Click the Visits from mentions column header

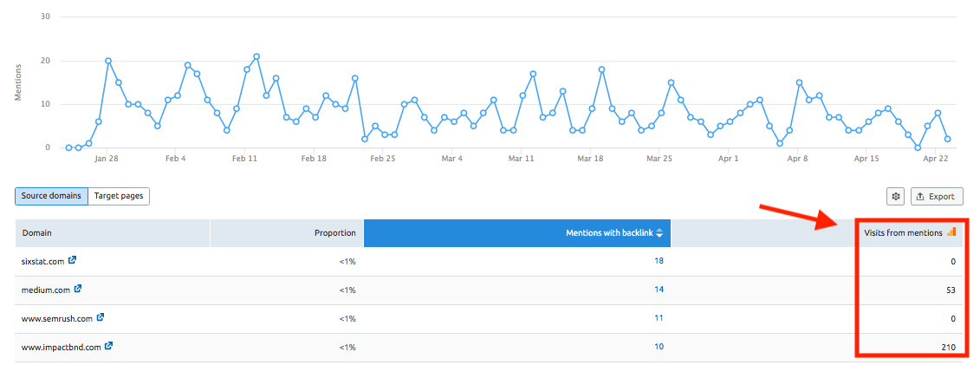tap(903, 232)
